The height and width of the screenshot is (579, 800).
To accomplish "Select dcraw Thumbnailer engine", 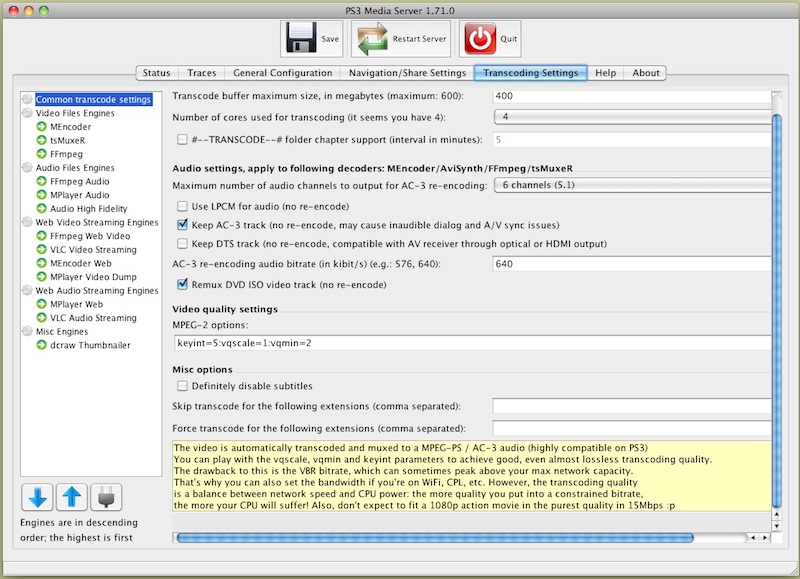I will [x=90, y=345].
